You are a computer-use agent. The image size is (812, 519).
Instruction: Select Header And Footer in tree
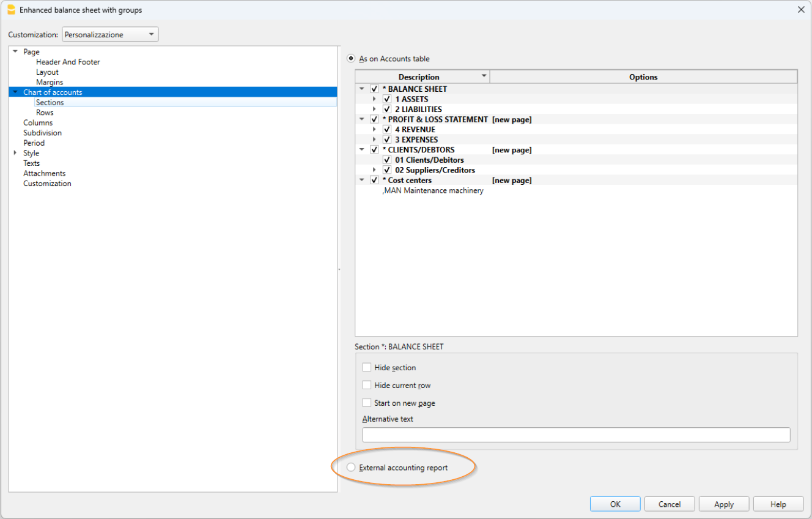(68, 62)
